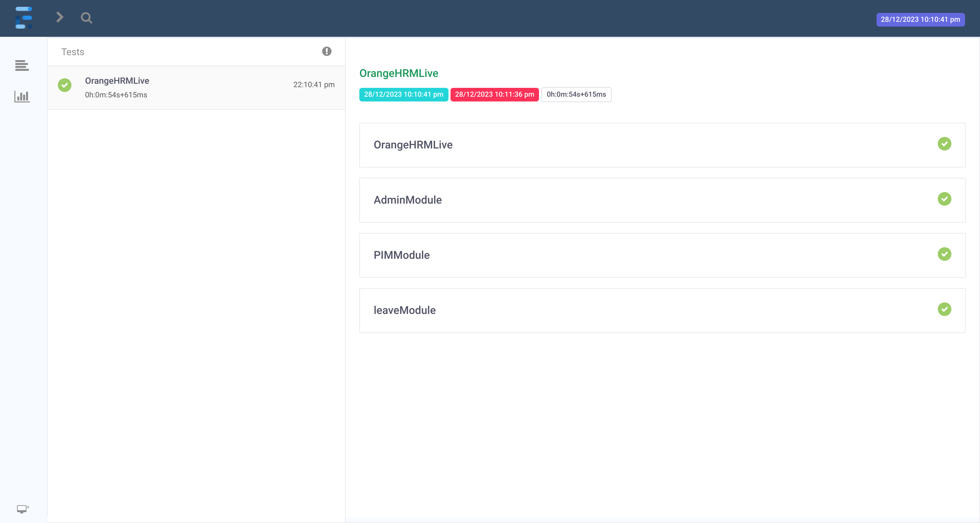Click the red end time badge
The height and width of the screenshot is (523, 980).
(x=494, y=94)
